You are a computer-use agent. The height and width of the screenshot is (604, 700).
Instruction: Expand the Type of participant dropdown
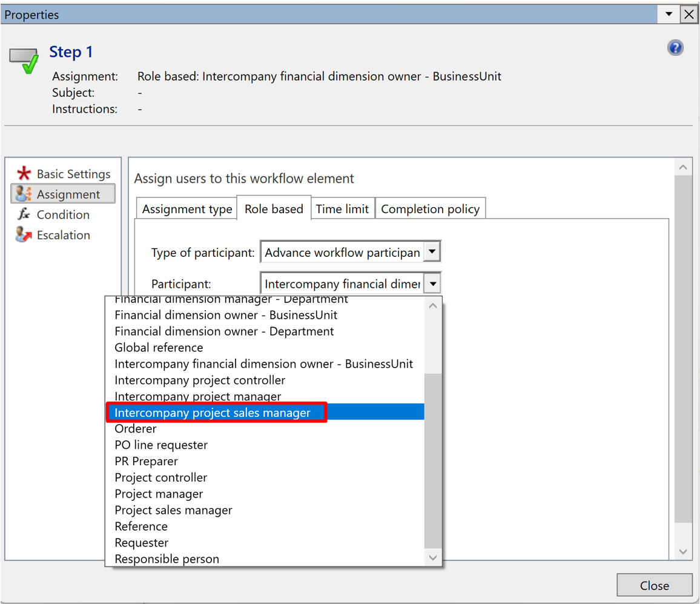(x=432, y=252)
